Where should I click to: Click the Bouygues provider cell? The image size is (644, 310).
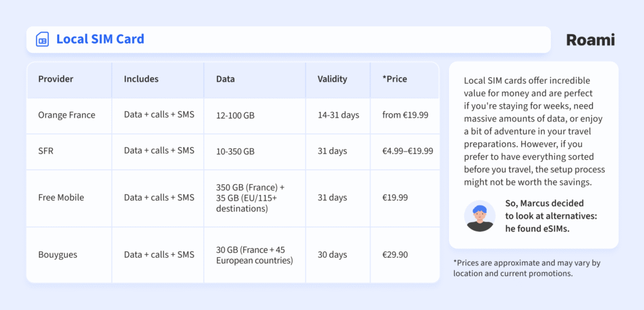(58, 255)
